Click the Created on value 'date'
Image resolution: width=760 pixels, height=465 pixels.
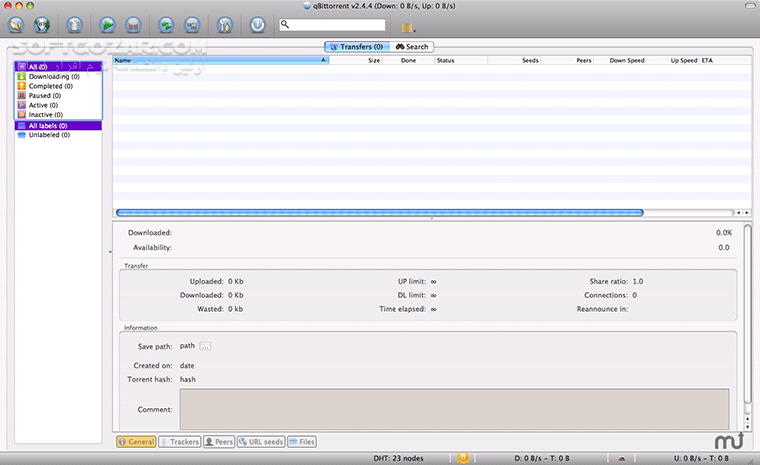(187, 366)
